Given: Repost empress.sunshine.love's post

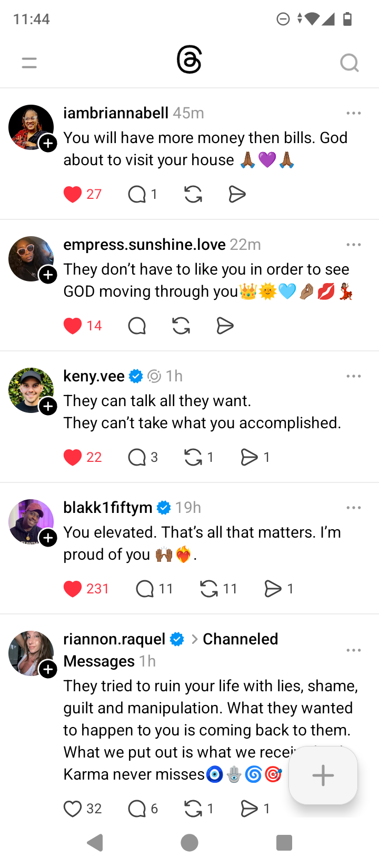Looking at the screenshot, I should (x=181, y=326).
